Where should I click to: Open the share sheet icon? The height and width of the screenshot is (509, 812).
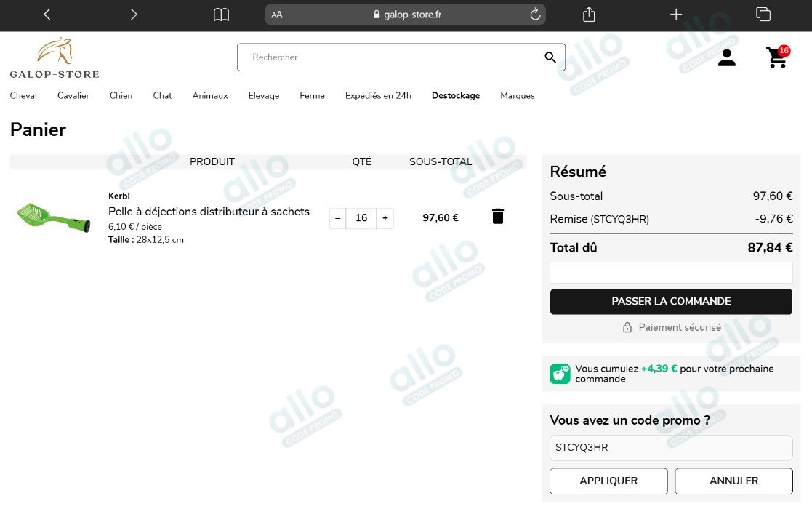tap(589, 15)
